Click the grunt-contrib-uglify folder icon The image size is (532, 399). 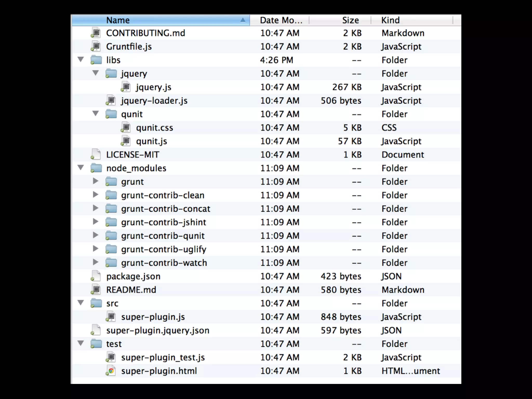click(111, 249)
